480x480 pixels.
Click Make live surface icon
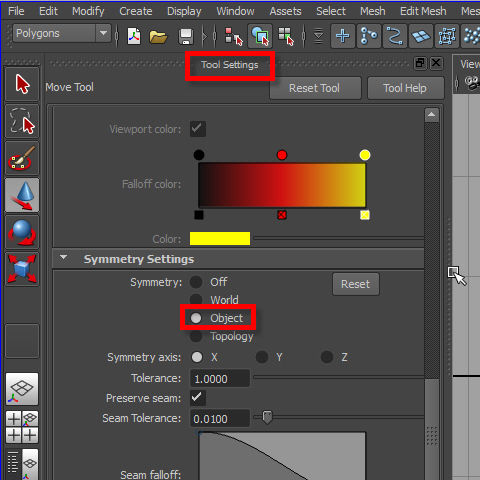pos(447,36)
